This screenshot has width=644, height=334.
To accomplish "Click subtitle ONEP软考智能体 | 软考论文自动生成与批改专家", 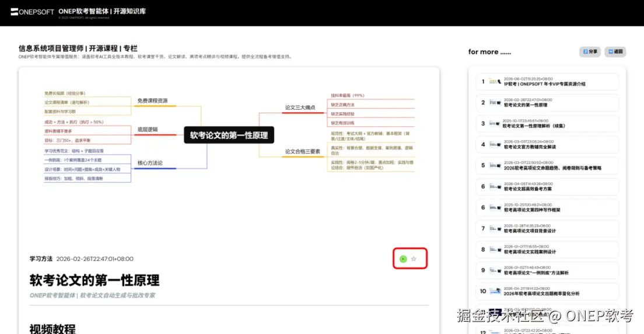I will point(92,295).
